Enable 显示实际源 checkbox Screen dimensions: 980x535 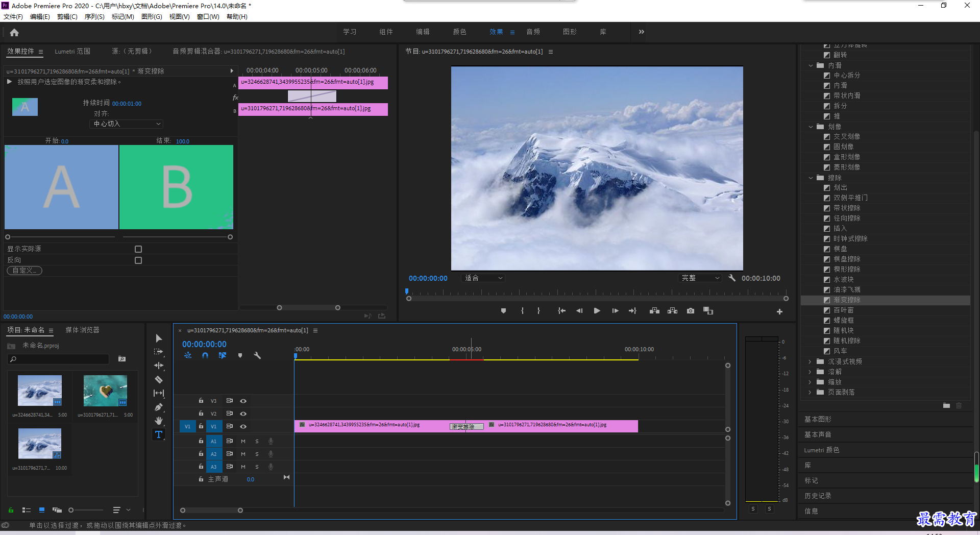pyautogui.click(x=138, y=249)
